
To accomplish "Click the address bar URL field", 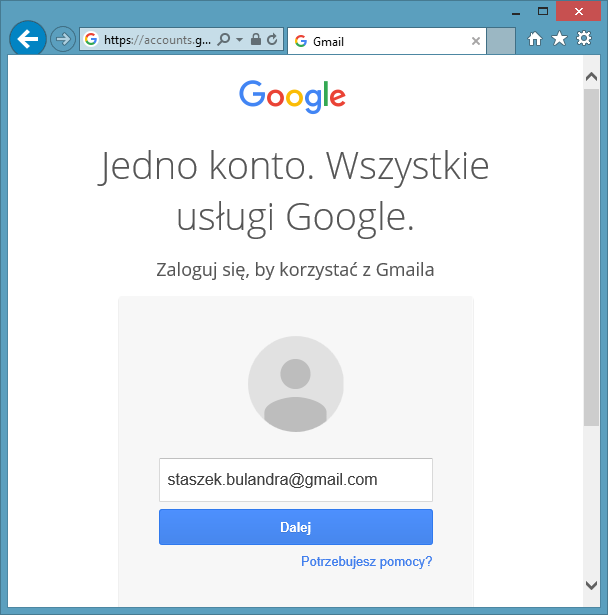I will point(155,39).
